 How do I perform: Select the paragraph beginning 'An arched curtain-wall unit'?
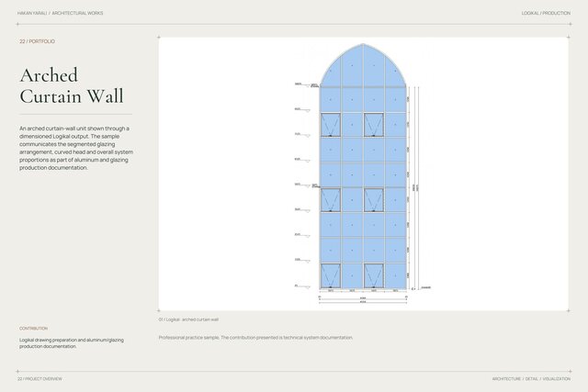[76, 148]
